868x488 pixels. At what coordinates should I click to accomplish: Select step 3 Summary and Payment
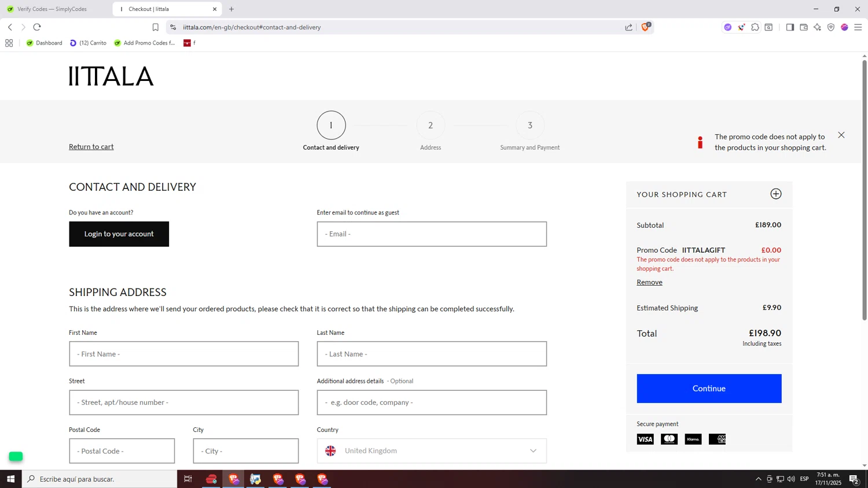pyautogui.click(x=530, y=125)
